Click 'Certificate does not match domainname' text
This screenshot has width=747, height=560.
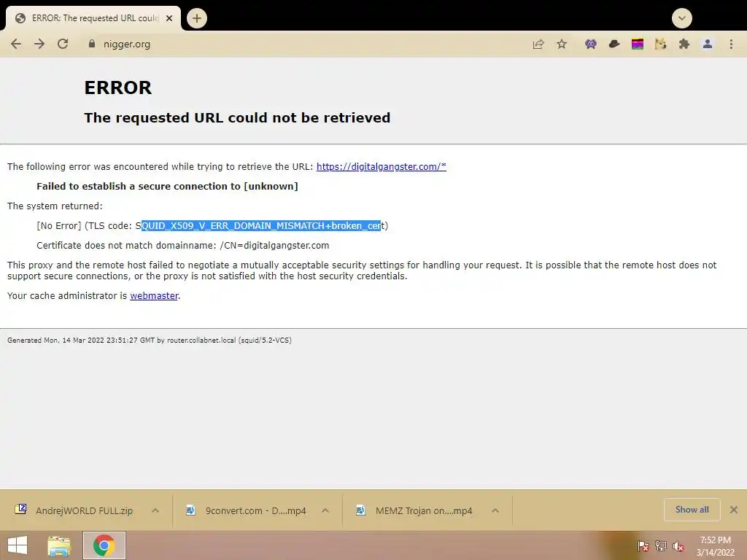(183, 246)
